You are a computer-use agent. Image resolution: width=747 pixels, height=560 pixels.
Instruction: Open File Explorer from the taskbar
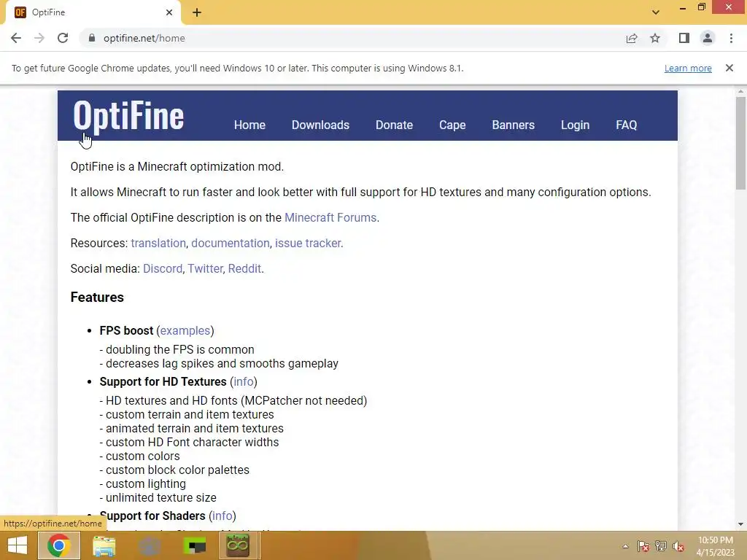pyautogui.click(x=104, y=545)
